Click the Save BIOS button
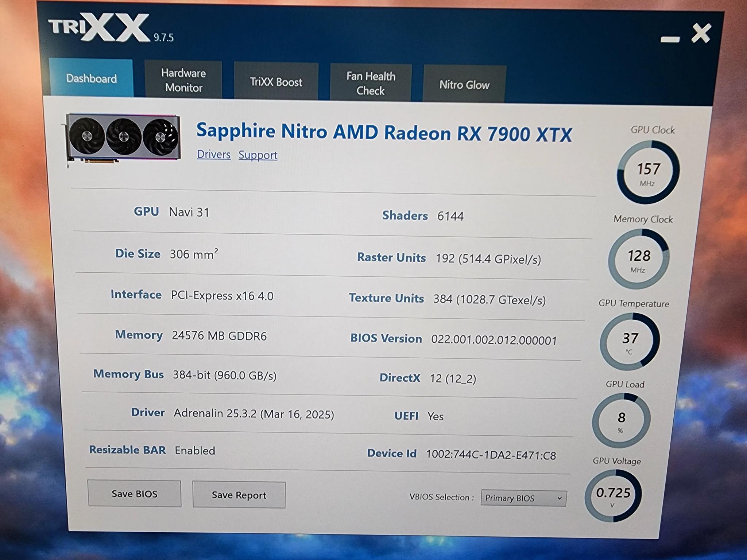The height and width of the screenshot is (560, 747). click(x=134, y=494)
